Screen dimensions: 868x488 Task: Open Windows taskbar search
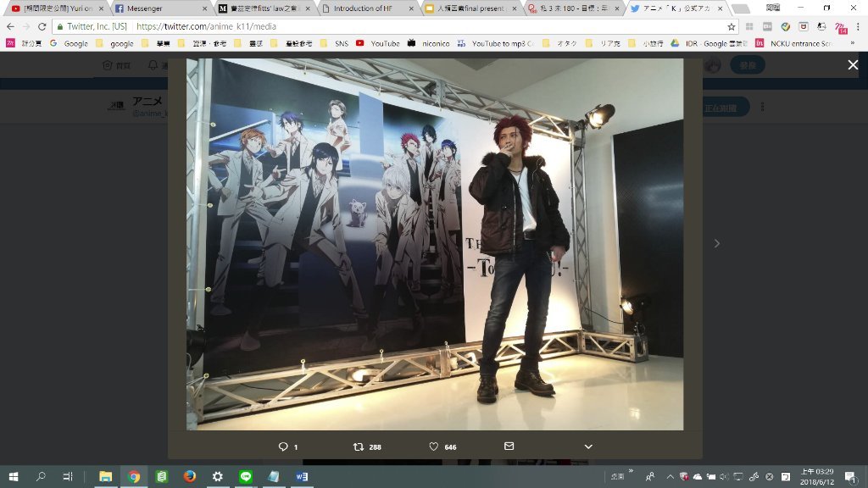[41, 476]
